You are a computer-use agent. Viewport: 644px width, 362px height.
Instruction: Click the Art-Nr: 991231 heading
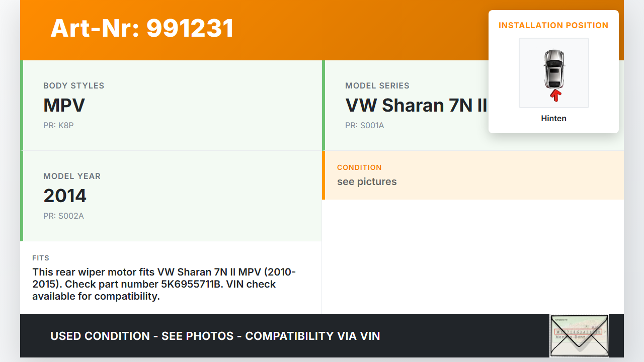pos(142,28)
